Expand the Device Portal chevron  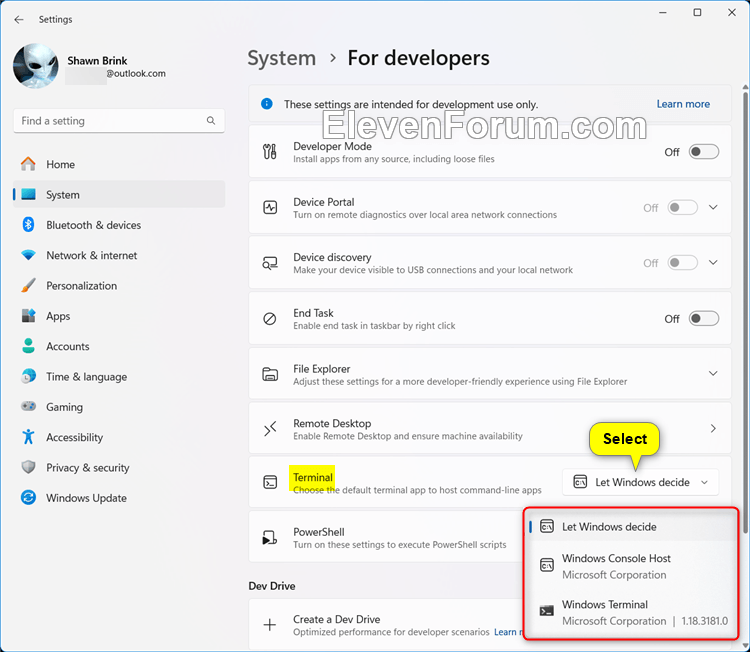tap(713, 207)
